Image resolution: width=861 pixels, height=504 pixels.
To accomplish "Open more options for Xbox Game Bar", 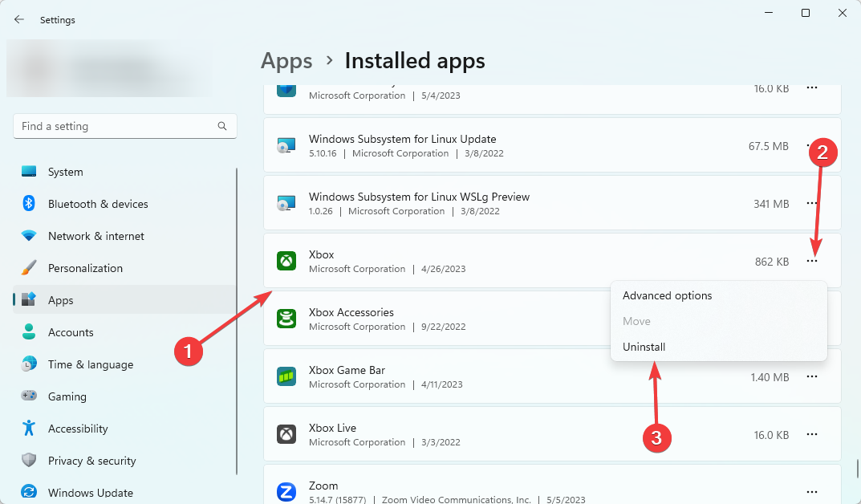I will (x=812, y=376).
